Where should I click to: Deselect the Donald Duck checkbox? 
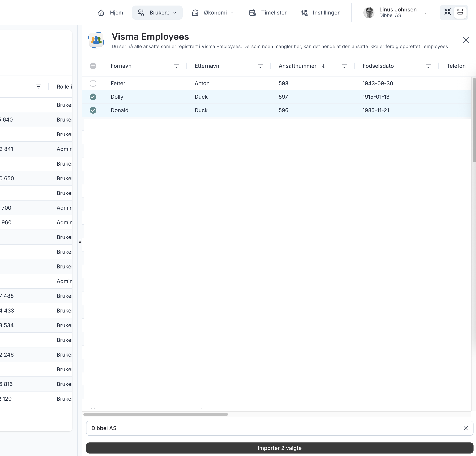tap(93, 110)
